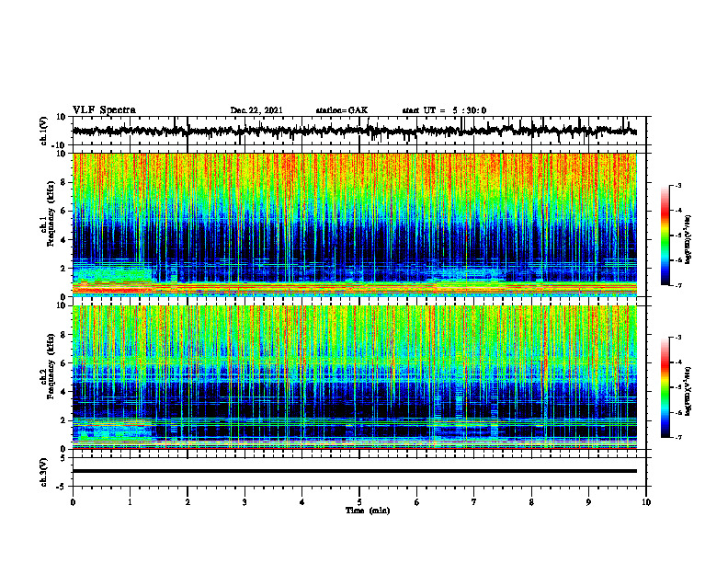The width and height of the screenshot is (728, 563).
Task: Click the ch.3(V) axis label
Action: click(x=44, y=473)
